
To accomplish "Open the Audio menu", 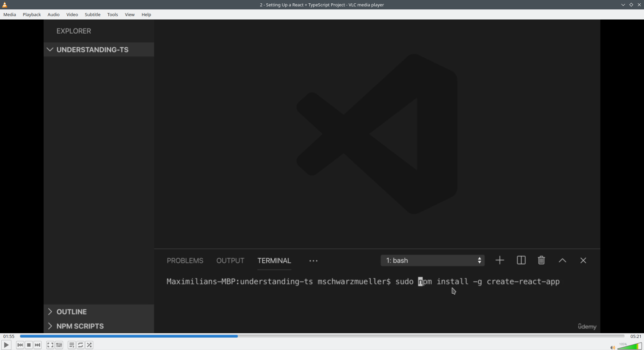I will coord(53,14).
